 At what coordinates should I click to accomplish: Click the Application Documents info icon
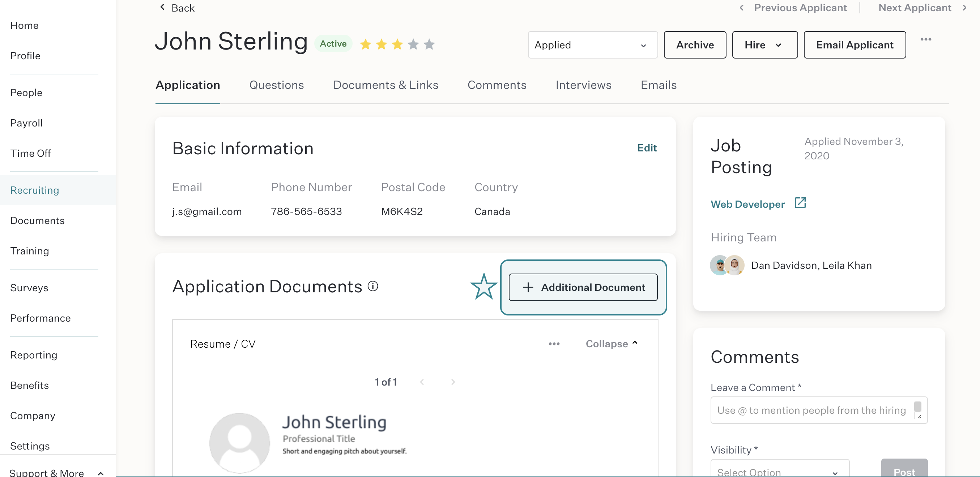(373, 286)
